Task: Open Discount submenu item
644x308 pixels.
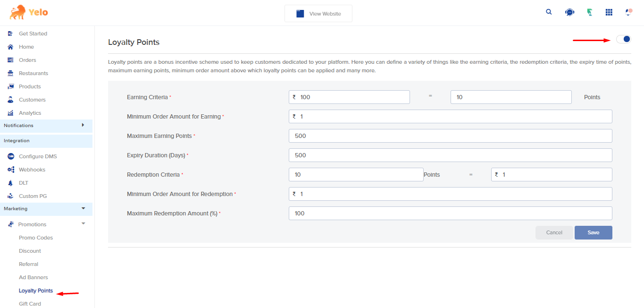Action: coord(30,251)
